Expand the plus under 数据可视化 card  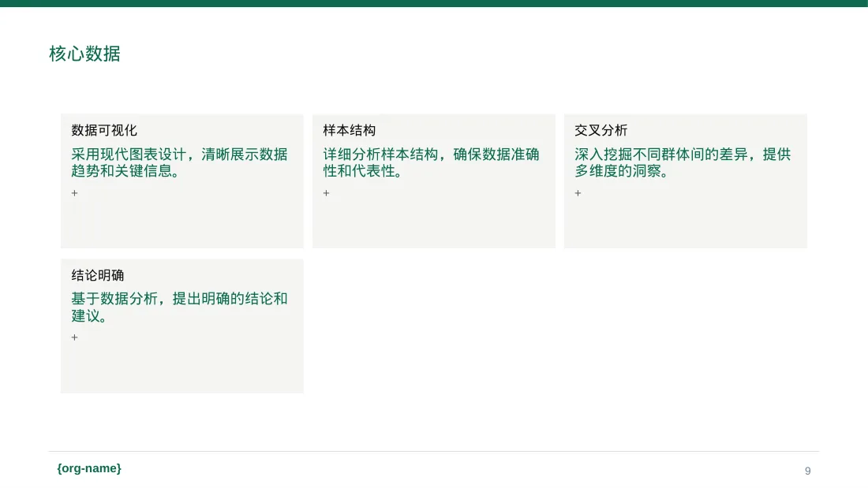(75, 193)
